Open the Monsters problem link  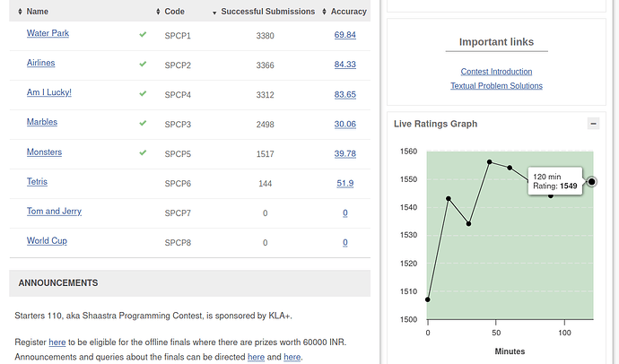44,152
